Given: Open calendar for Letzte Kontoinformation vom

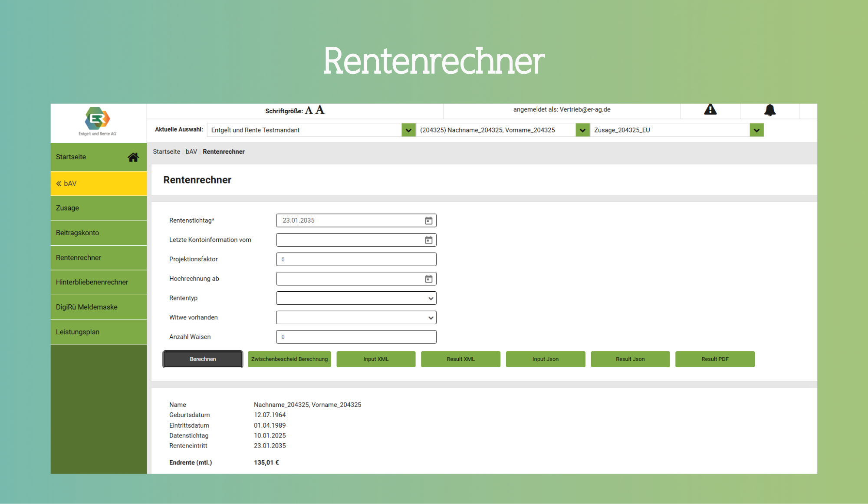Looking at the screenshot, I should tap(428, 240).
